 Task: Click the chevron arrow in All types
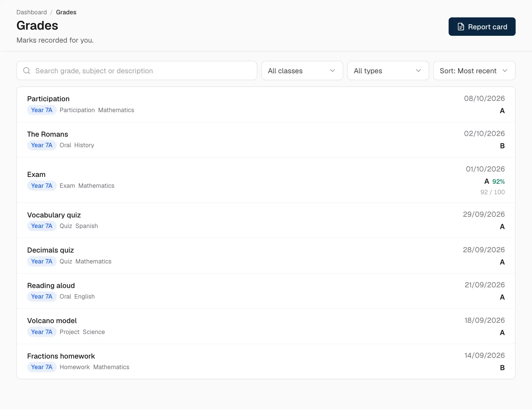(x=418, y=71)
